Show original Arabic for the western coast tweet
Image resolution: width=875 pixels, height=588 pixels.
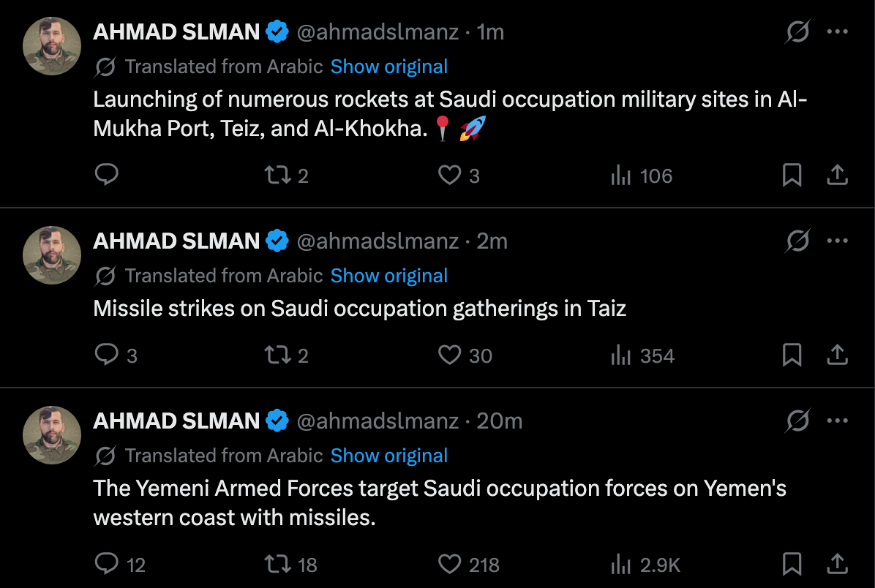point(389,455)
